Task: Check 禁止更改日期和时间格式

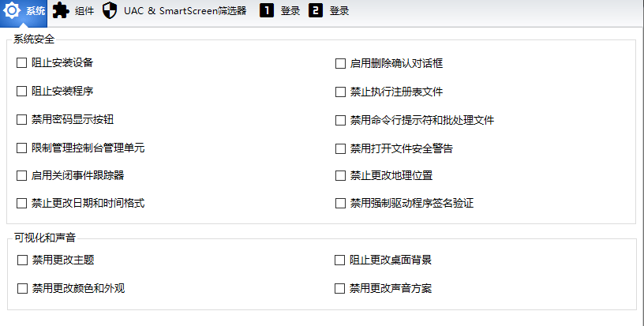Action: (x=22, y=203)
